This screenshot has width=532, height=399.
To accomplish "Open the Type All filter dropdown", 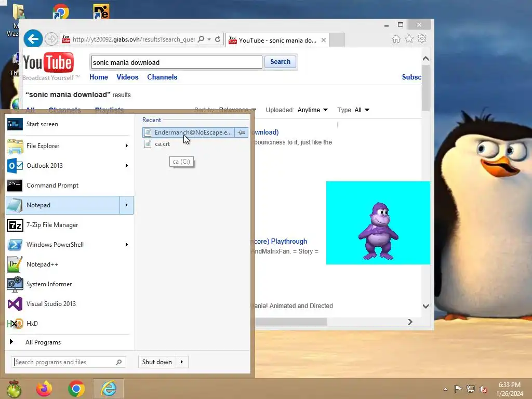I will pos(362,110).
